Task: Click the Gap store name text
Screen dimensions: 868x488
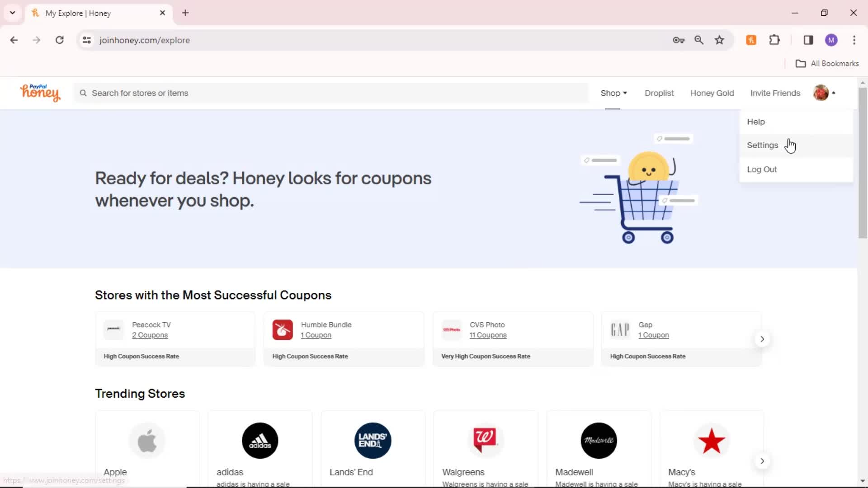Action: pyautogui.click(x=645, y=325)
